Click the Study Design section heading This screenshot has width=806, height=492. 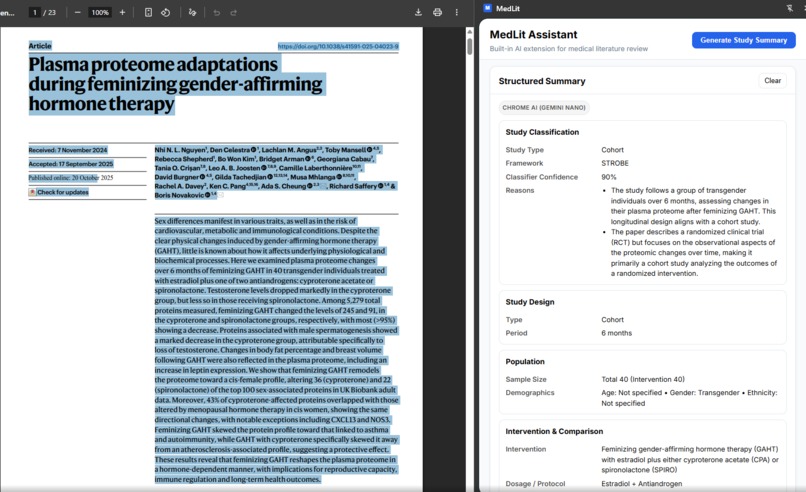(x=530, y=302)
